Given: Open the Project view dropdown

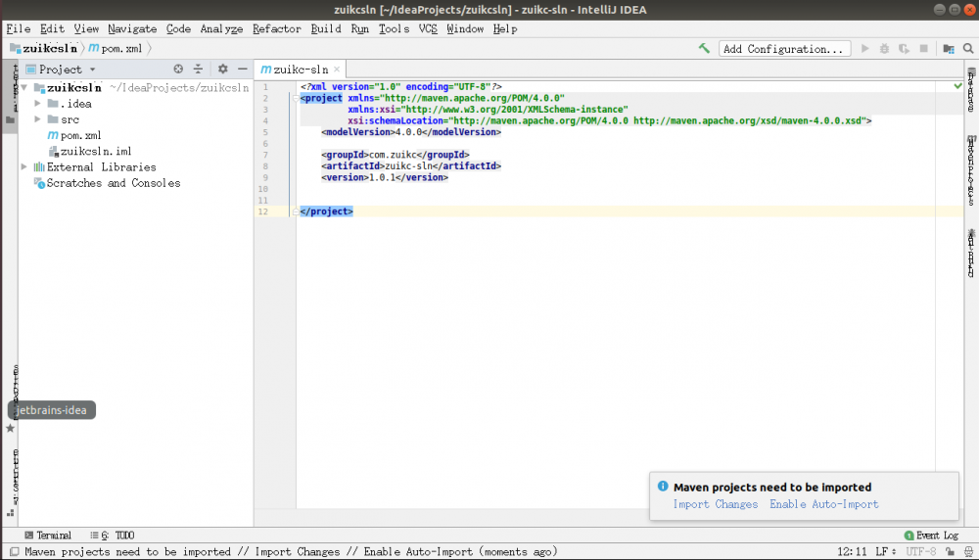Looking at the screenshot, I should (x=92, y=70).
